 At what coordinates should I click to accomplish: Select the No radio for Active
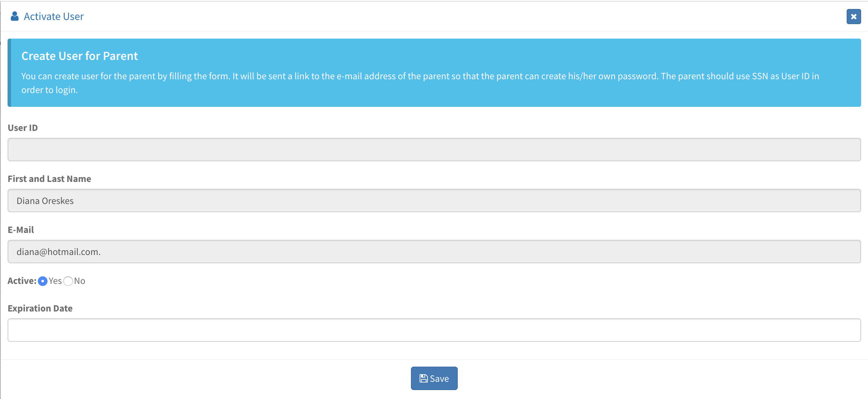pyautogui.click(x=68, y=281)
